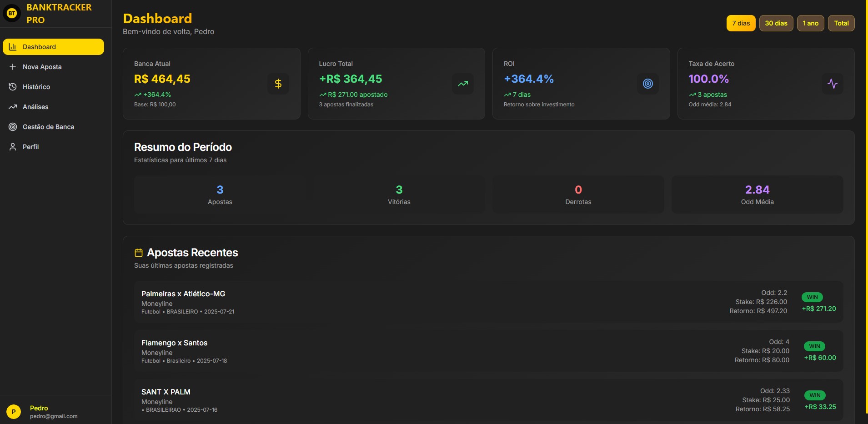Select the target icon for Gestão de Banca
The width and height of the screenshot is (868, 424).
12,126
